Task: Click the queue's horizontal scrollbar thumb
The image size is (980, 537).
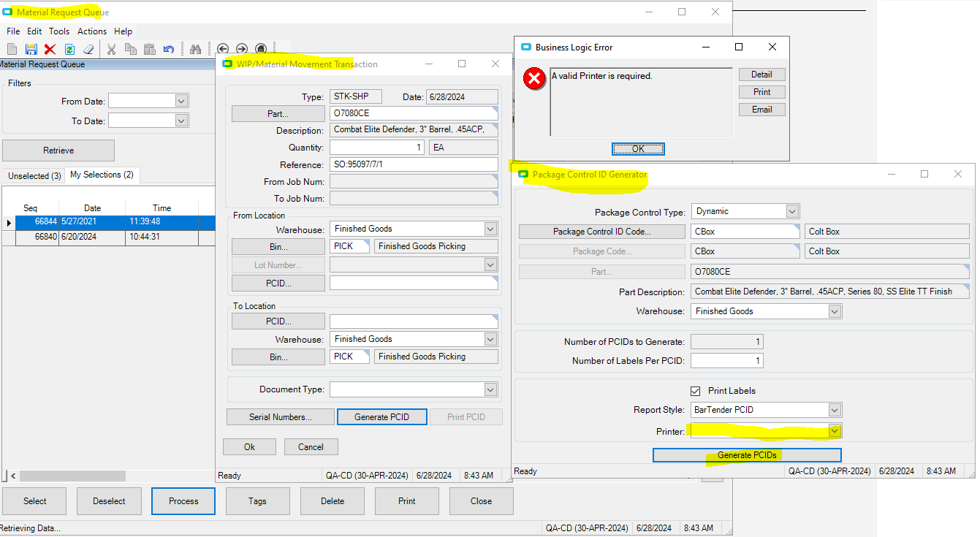Action: (73, 476)
